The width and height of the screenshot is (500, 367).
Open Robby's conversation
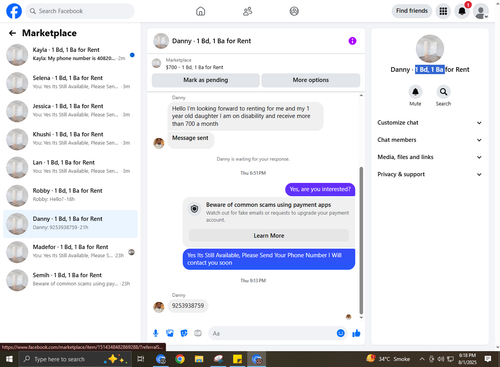click(x=70, y=195)
